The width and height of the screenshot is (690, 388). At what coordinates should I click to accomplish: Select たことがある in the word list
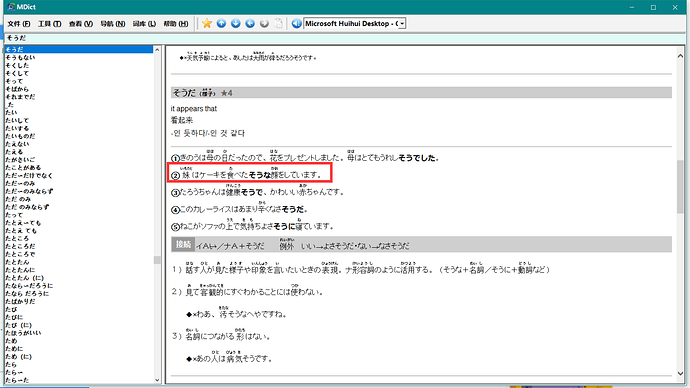(x=23, y=168)
